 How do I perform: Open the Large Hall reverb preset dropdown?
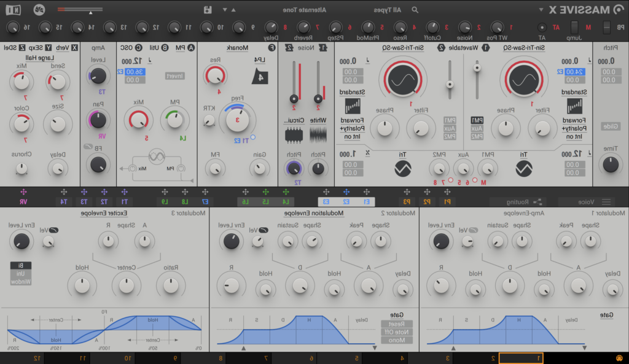(40, 57)
